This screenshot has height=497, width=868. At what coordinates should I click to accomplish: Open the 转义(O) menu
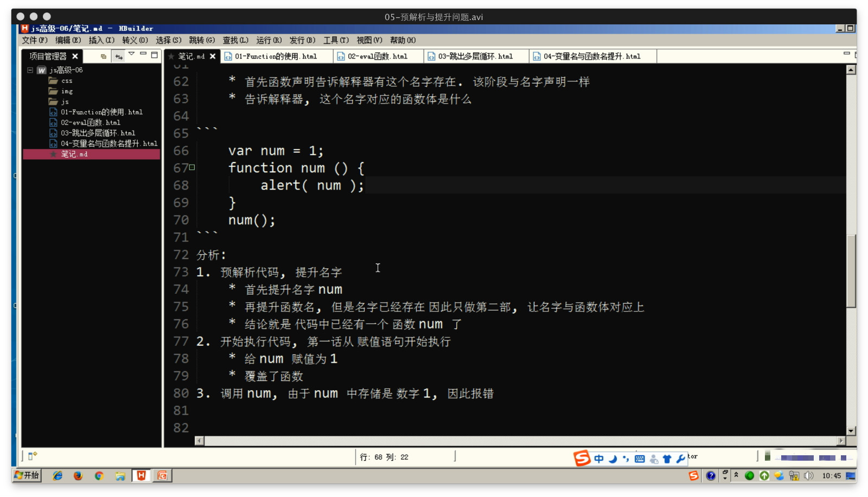(135, 40)
